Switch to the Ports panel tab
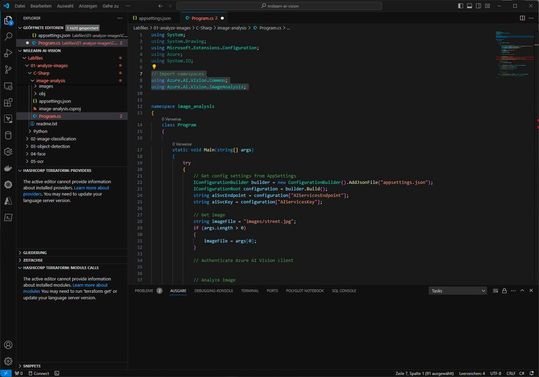The height and width of the screenshot is (377, 539). (272, 291)
